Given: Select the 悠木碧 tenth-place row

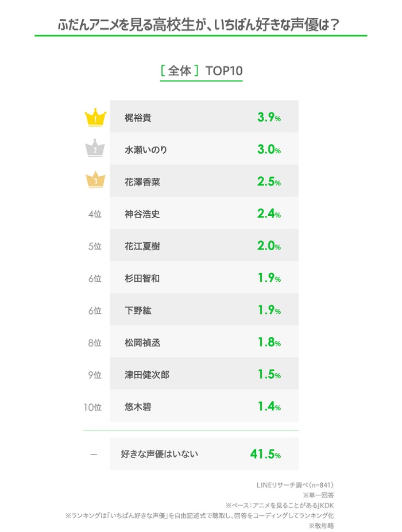Looking at the screenshot, I should [204, 407].
